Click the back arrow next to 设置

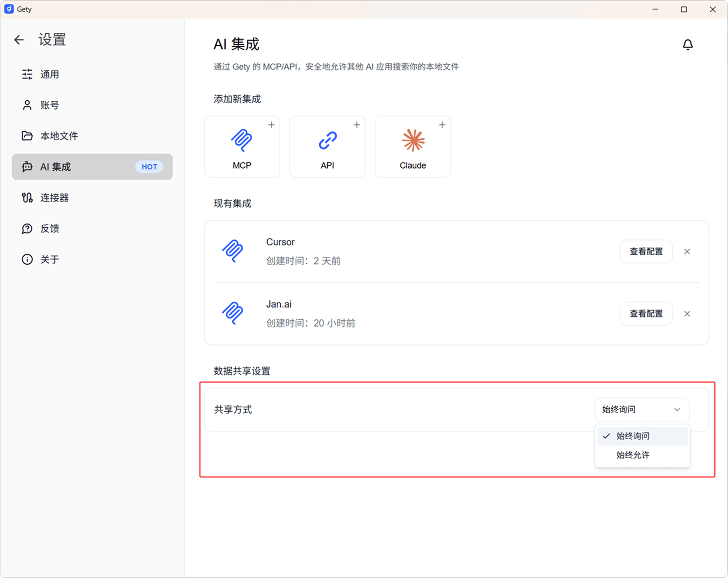pos(19,40)
